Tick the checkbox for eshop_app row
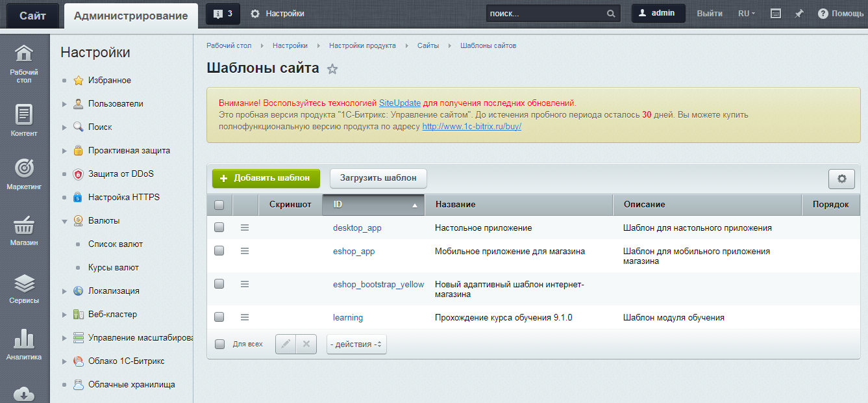The width and height of the screenshot is (868, 403). point(219,251)
